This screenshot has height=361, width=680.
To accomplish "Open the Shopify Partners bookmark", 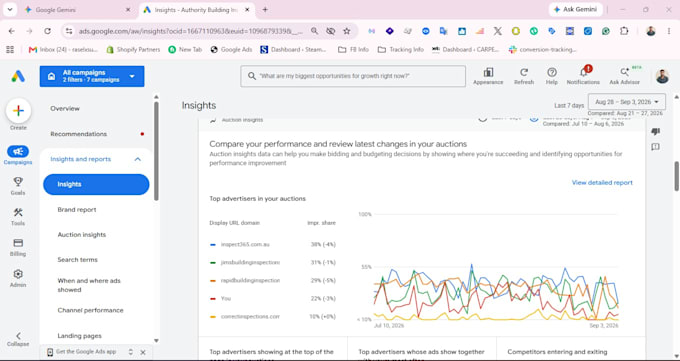I will point(133,49).
